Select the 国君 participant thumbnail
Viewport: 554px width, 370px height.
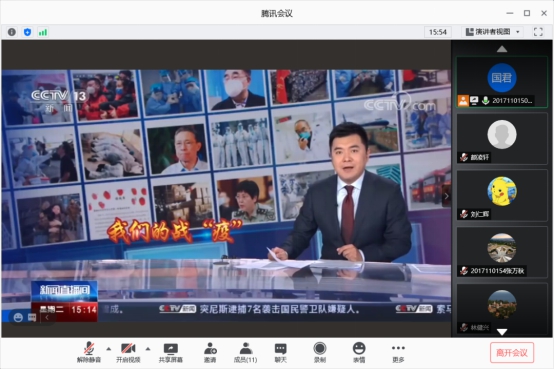[502, 82]
